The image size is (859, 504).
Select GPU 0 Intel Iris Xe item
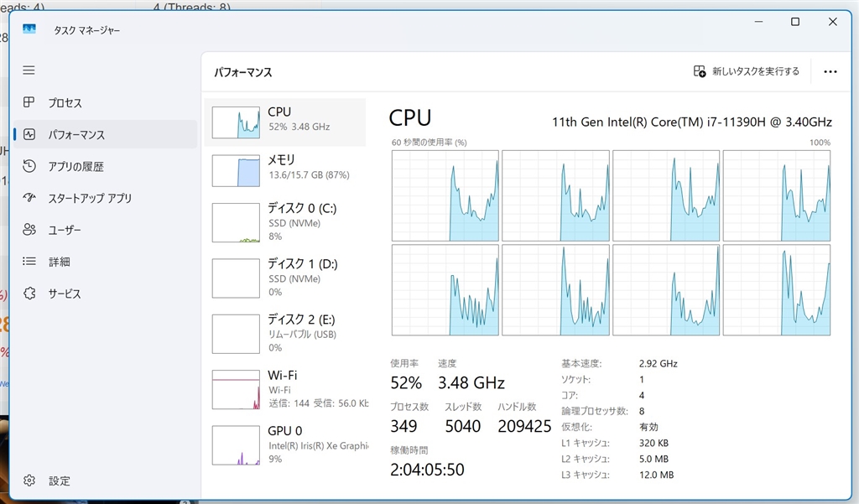point(285,444)
